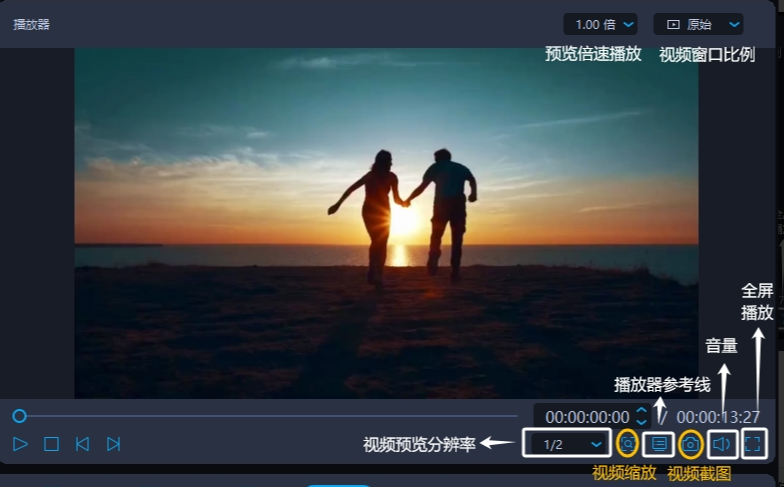Enter fullscreen playback

[754, 444]
